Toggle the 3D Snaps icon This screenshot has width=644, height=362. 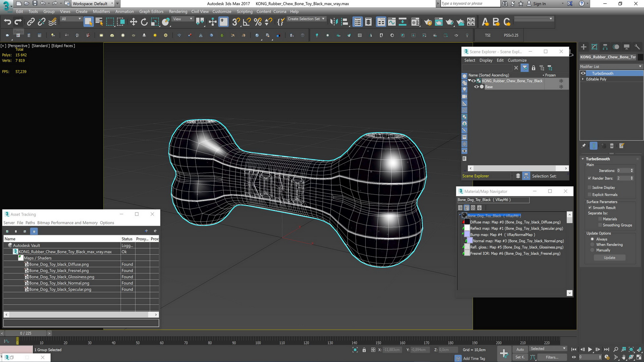point(236,22)
